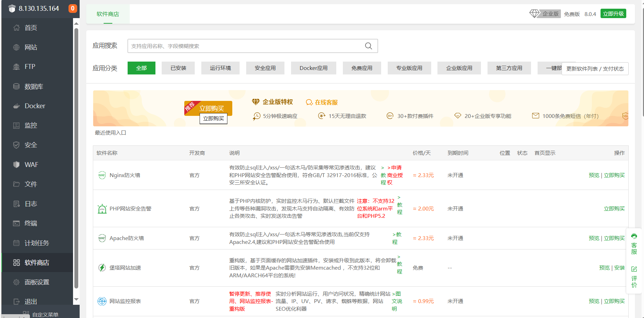This screenshot has height=318, width=644.
Task: Select the Docker apps category
Action: (x=313, y=68)
